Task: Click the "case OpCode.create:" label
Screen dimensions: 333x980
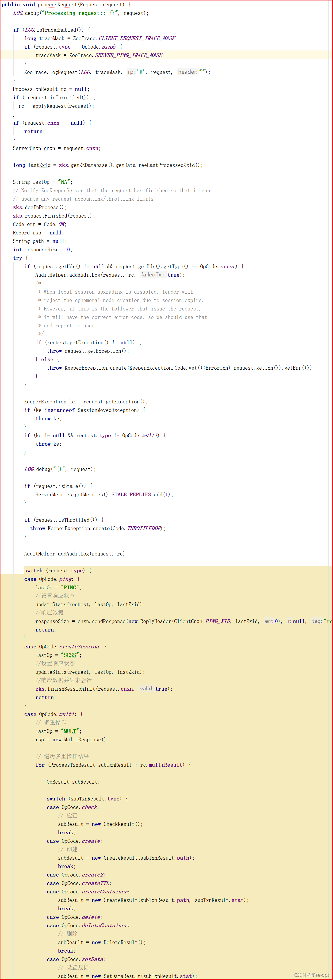Action: (x=75, y=841)
